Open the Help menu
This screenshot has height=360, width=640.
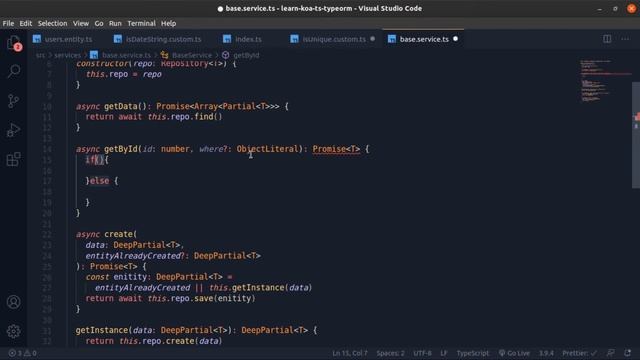click(x=168, y=23)
